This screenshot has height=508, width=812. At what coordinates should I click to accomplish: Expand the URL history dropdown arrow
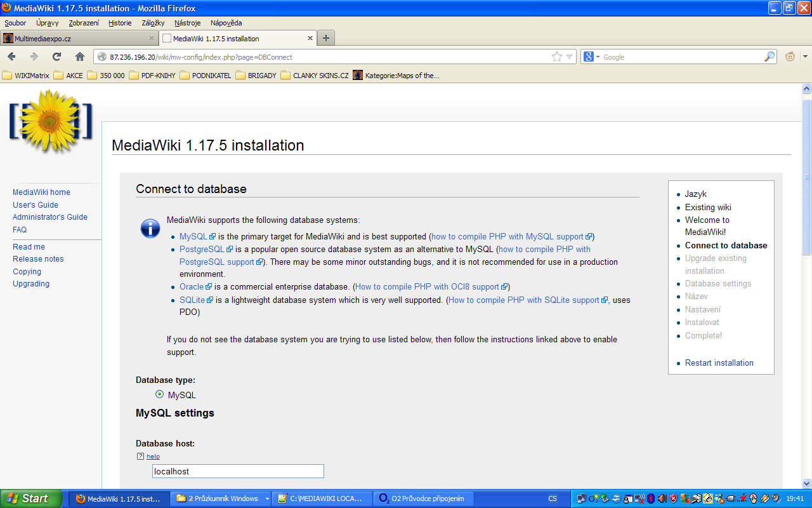pos(569,57)
